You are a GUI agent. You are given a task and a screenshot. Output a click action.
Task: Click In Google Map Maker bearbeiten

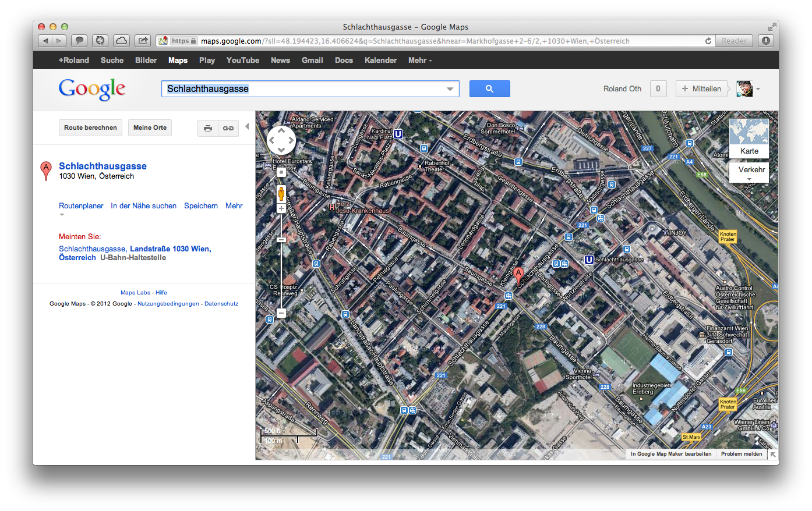coord(671,454)
